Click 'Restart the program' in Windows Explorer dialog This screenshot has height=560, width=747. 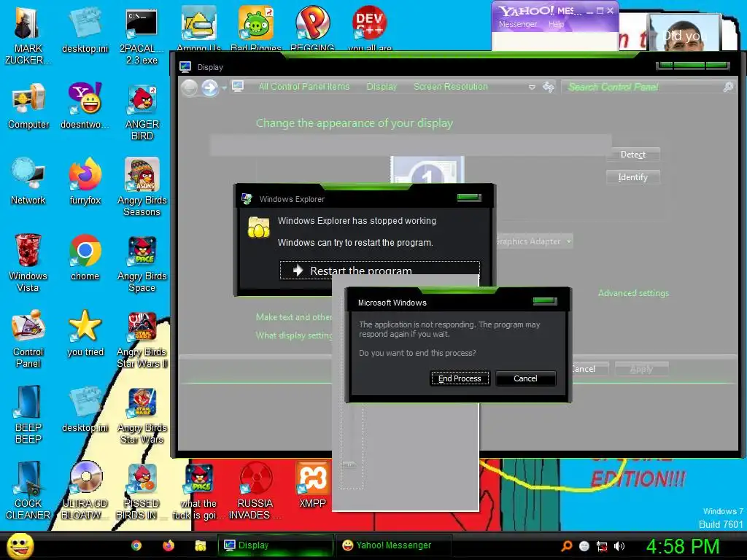[x=379, y=271]
